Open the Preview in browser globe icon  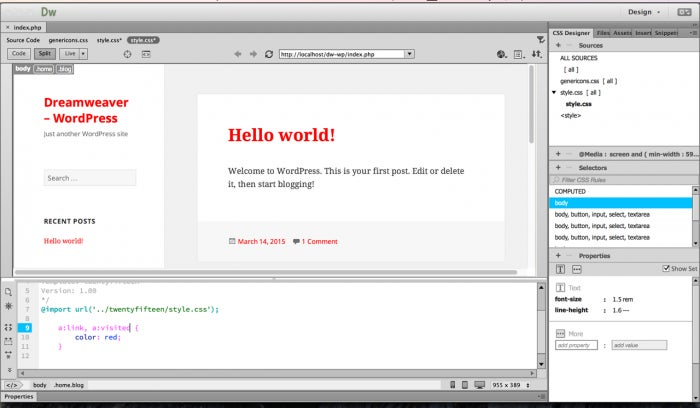502,54
